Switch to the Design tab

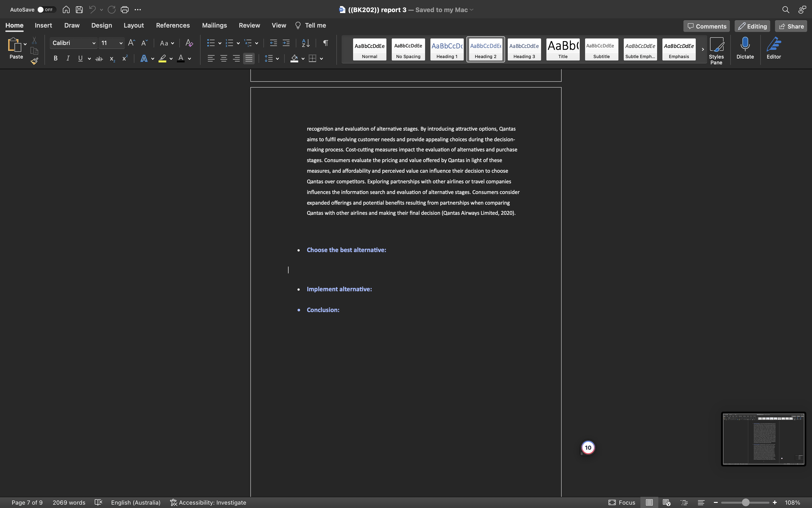[x=102, y=26]
